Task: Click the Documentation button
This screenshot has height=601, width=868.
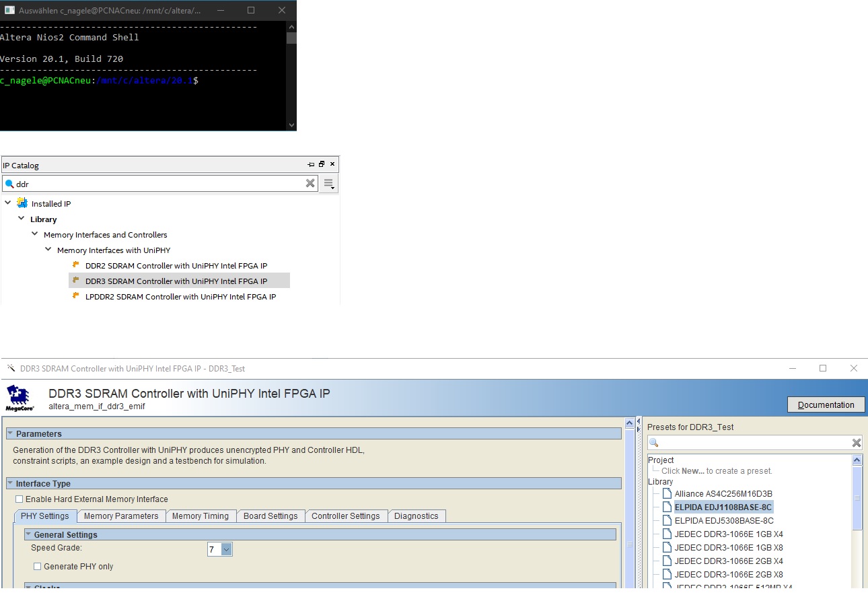Action: pos(826,404)
